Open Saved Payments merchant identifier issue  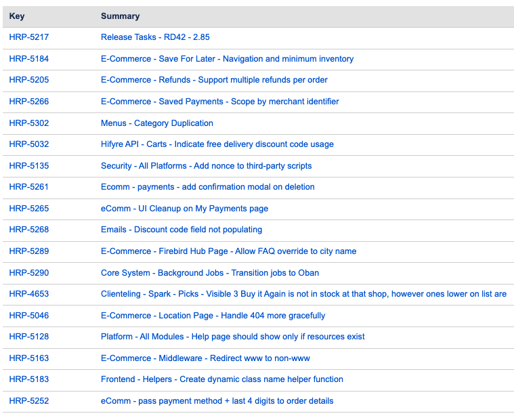(219, 102)
